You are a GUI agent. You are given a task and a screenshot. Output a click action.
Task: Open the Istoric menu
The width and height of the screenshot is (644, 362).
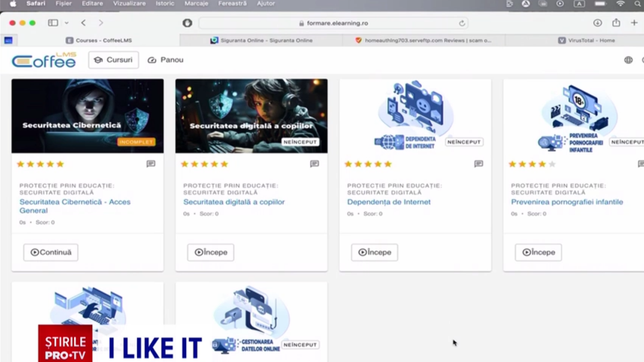pos(165,4)
